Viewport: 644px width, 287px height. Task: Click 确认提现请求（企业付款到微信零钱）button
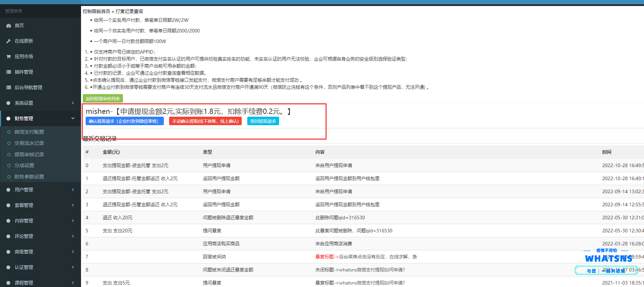(125, 121)
